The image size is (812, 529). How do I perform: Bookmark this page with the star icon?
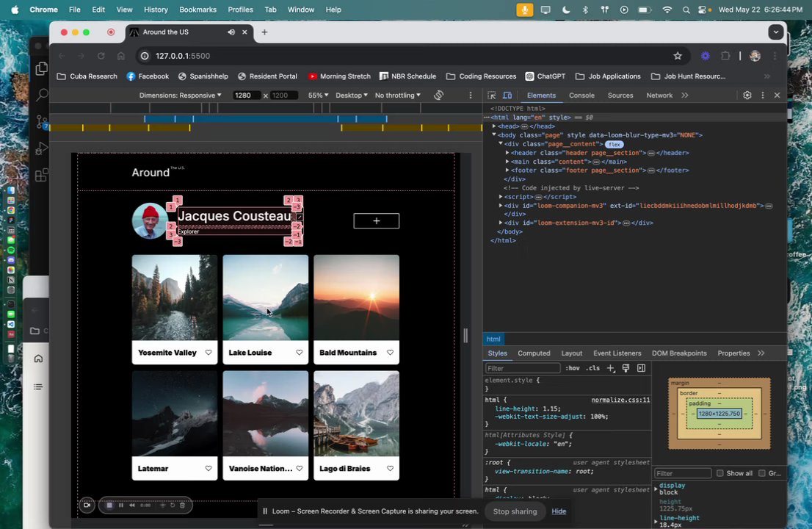pyautogui.click(x=677, y=56)
